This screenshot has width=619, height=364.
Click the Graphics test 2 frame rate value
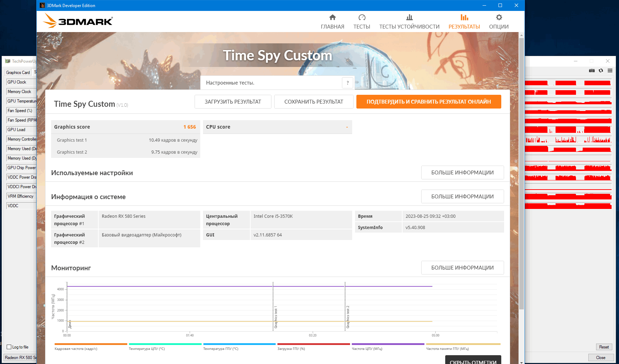click(x=174, y=152)
